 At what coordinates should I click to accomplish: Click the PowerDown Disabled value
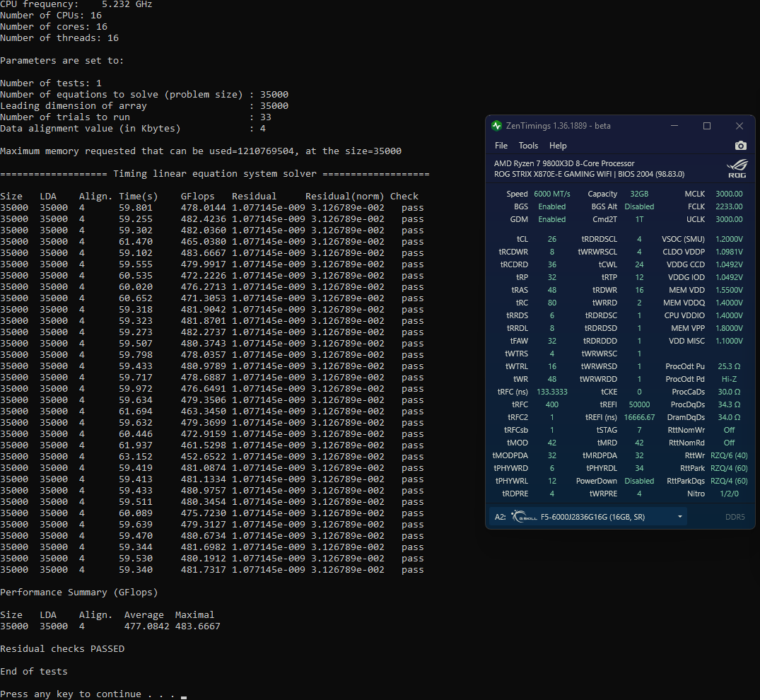coord(639,481)
